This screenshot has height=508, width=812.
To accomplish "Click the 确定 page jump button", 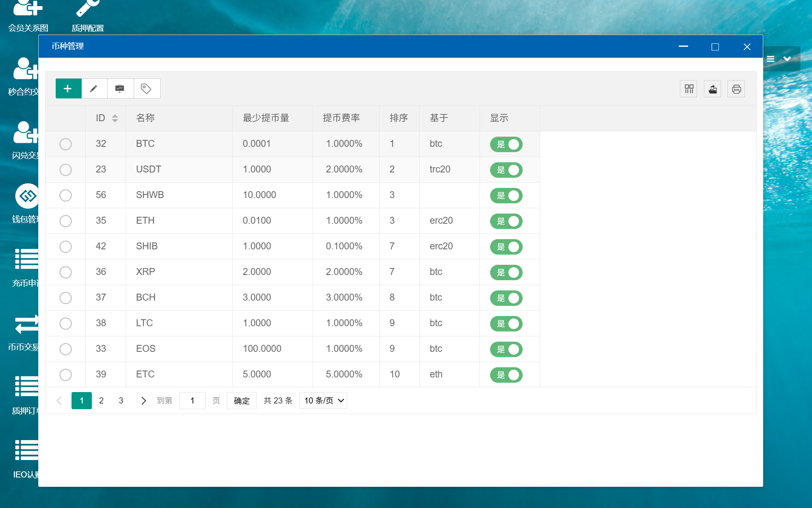I will click(x=241, y=401).
